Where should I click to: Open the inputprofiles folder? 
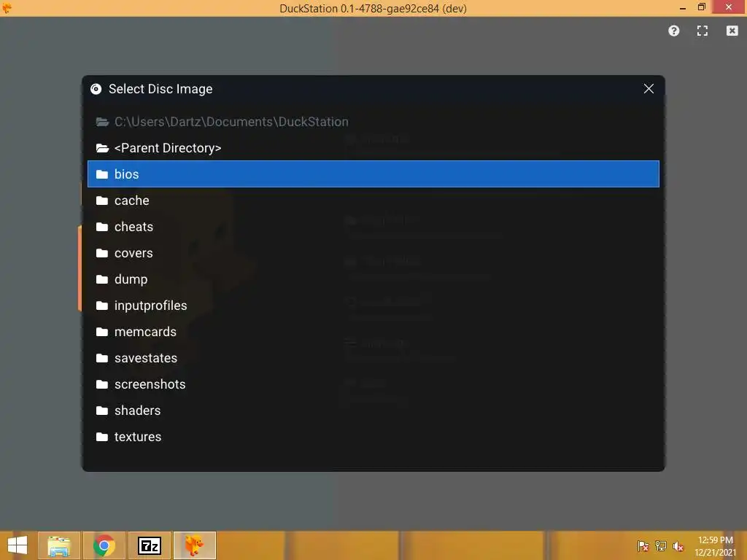point(373,306)
